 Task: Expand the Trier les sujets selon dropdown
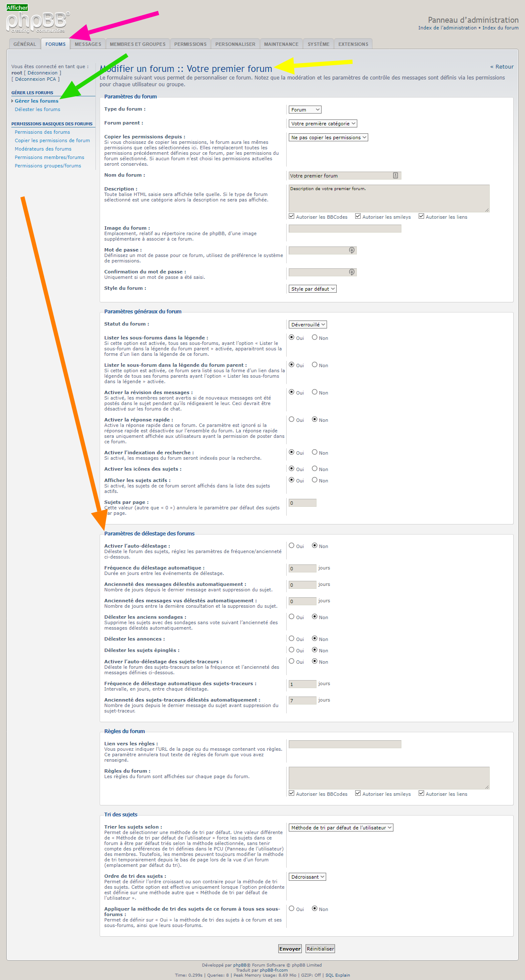click(x=341, y=828)
